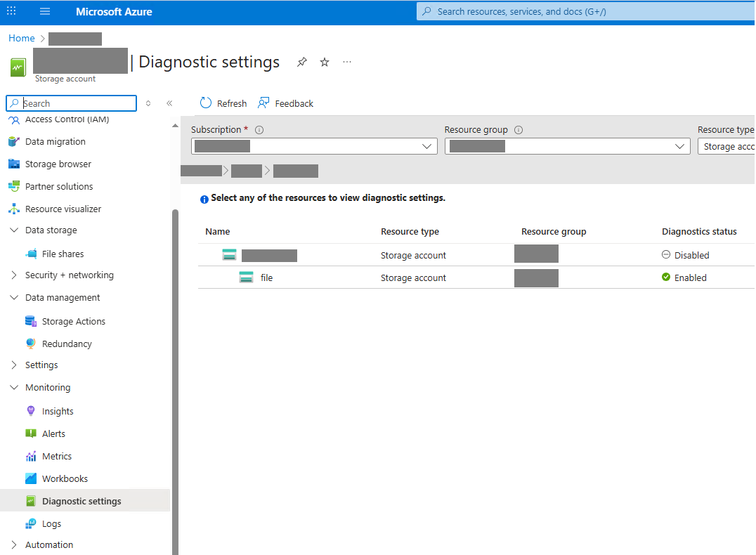The width and height of the screenshot is (756, 555).
Task: Open the Resource group dropdown
Action: click(x=567, y=146)
